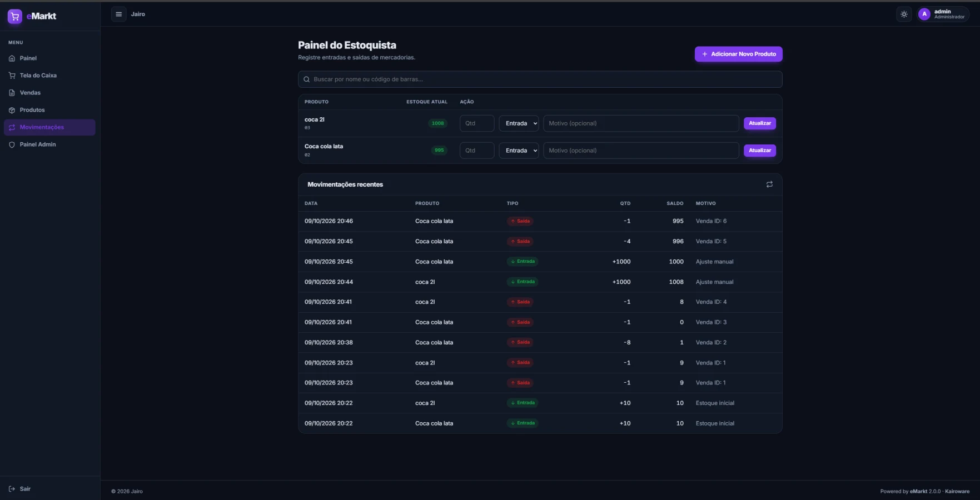The image size is (980, 500).
Task: Click the Motivo field for Coca cola lata
Action: (x=641, y=151)
